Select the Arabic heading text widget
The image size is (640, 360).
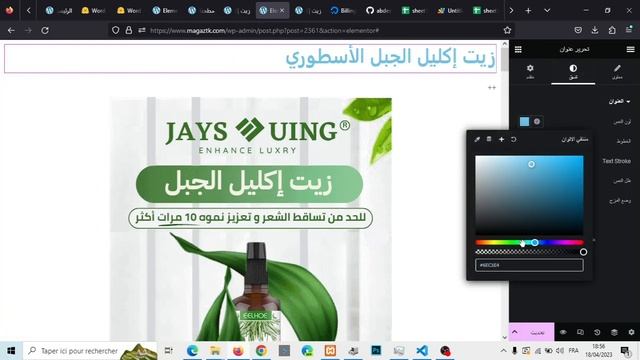(250, 58)
